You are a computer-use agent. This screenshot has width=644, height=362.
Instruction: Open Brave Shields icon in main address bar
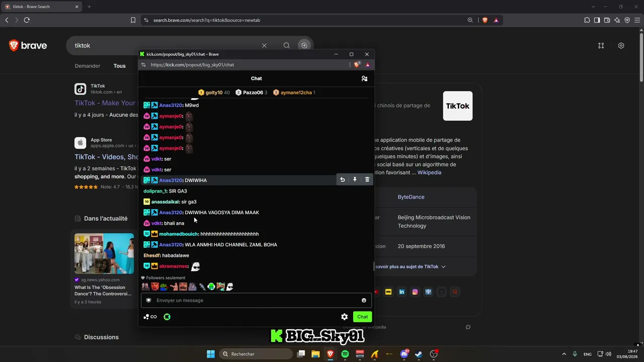[485, 20]
